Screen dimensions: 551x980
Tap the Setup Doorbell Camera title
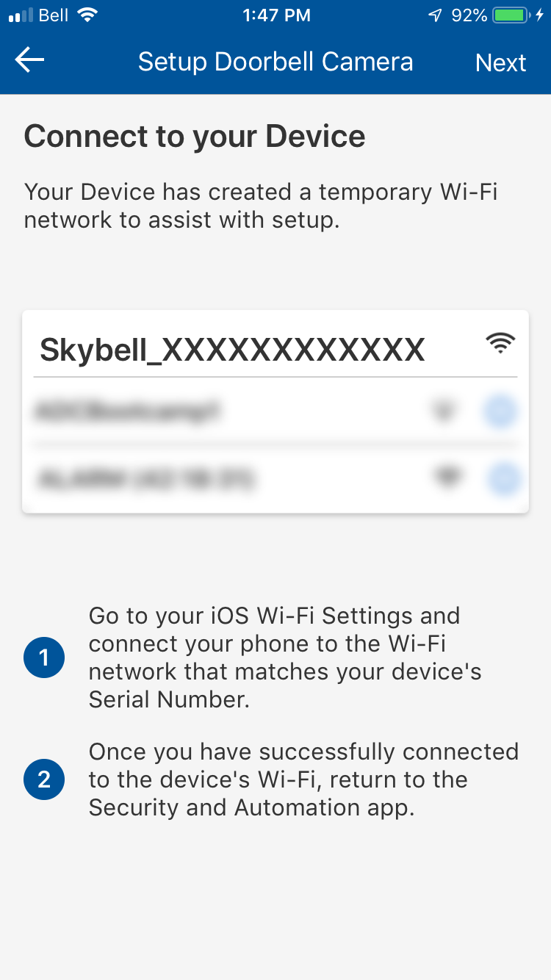tap(275, 62)
